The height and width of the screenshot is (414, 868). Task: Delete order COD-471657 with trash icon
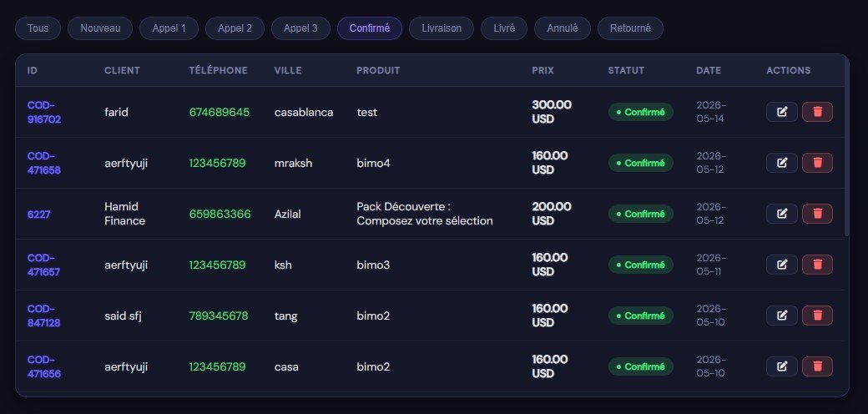coord(817,265)
